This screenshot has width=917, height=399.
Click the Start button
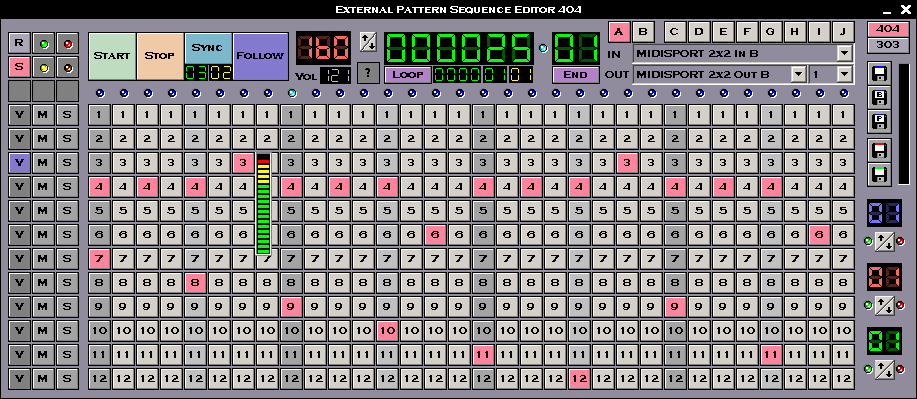click(x=112, y=56)
